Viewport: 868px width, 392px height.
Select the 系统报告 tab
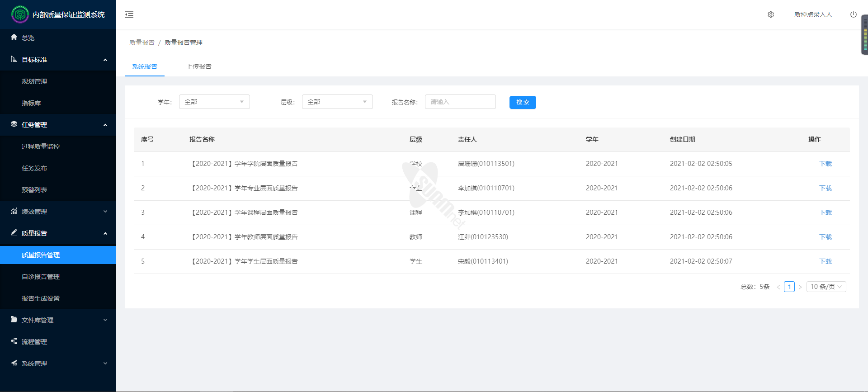coord(145,66)
